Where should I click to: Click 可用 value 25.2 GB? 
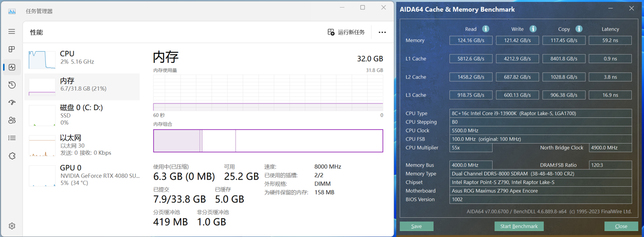[x=241, y=177]
